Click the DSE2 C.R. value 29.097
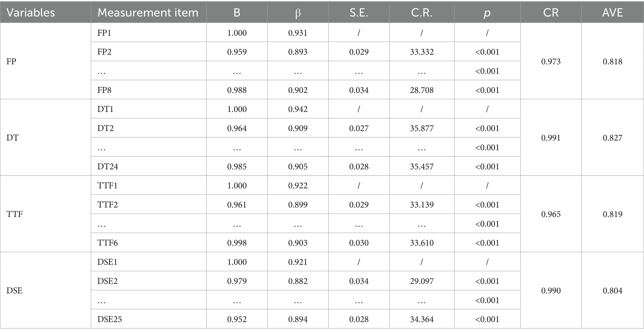Screen dimensions: 644x334 pos(422,281)
